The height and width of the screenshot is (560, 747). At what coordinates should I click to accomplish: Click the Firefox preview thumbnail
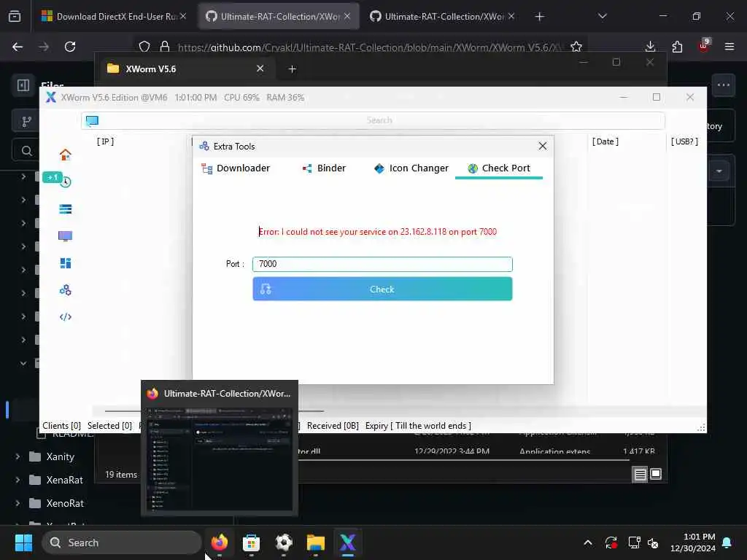pyautogui.click(x=220, y=459)
